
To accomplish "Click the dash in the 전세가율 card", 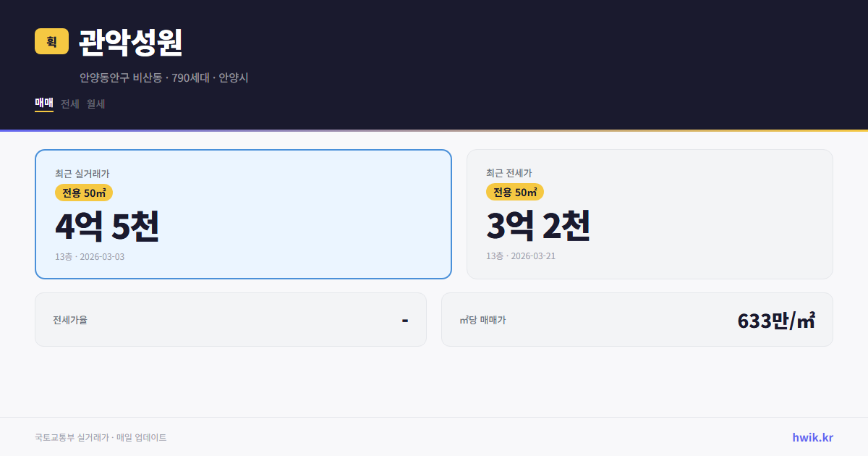I will click(407, 319).
